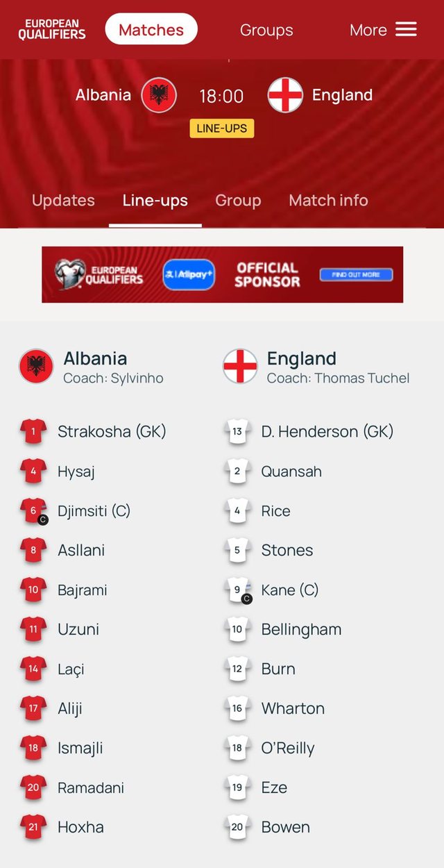Tap Strakosha's number 1 red shirt icon
Screen dimensions: 444x868
click(33, 431)
